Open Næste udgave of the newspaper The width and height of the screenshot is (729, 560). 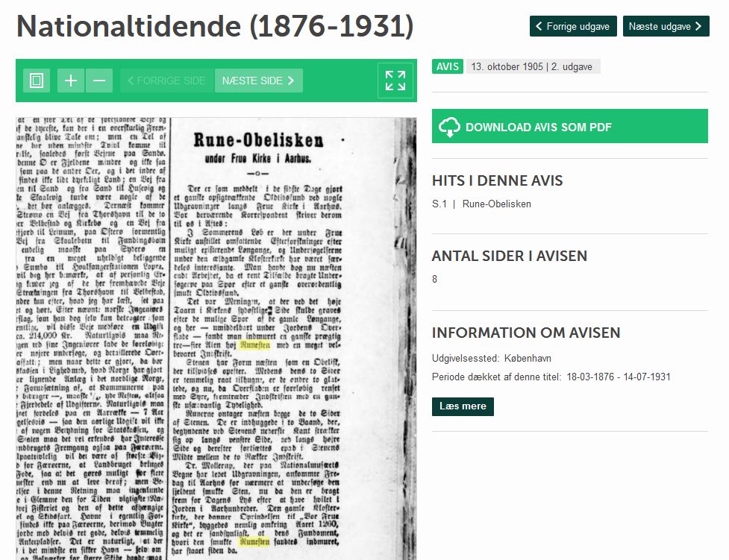pyautogui.click(x=666, y=26)
